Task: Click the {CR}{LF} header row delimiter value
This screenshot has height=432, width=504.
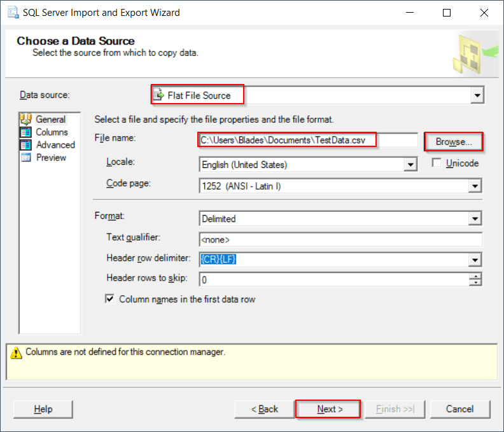Action: tap(218, 259)
